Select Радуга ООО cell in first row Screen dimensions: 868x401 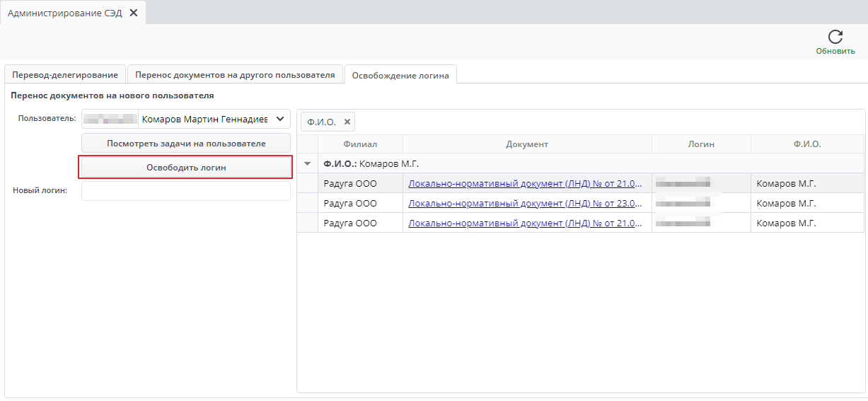(x=350, y=183)
